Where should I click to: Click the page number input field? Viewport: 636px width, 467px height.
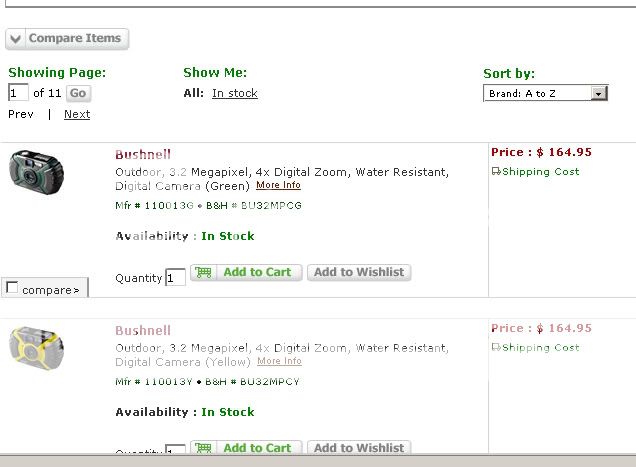tap(18, 93)
